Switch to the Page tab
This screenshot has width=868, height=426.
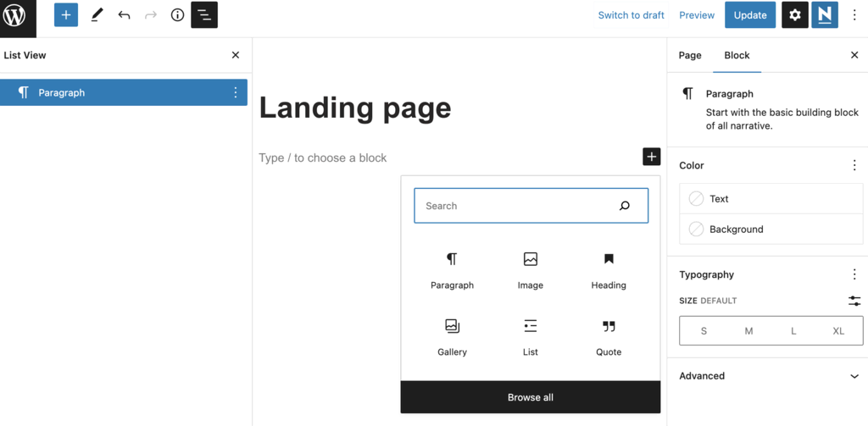(690, 55)
